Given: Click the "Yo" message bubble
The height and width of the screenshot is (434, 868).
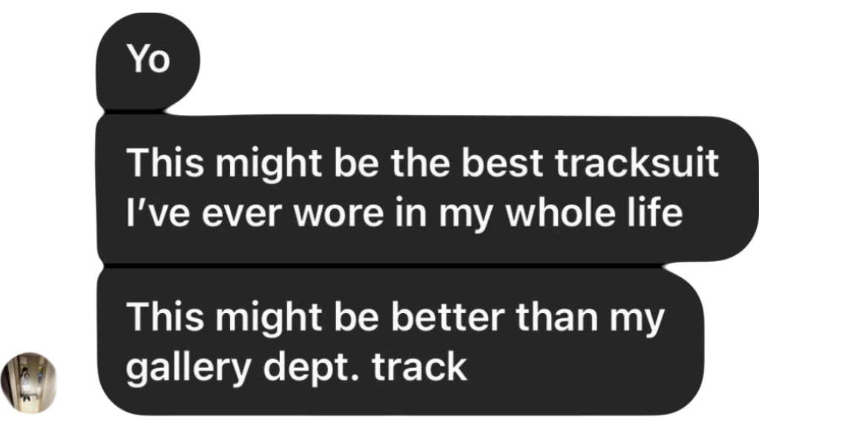Looking at the screenshot, I should tap(149, 61).
